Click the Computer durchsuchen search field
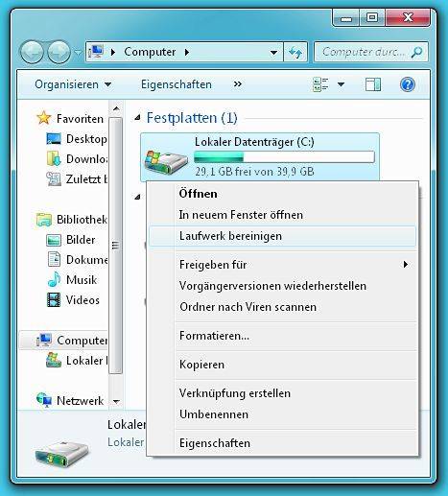This screenshot has height=496, width=448. (x=371, y=52)
